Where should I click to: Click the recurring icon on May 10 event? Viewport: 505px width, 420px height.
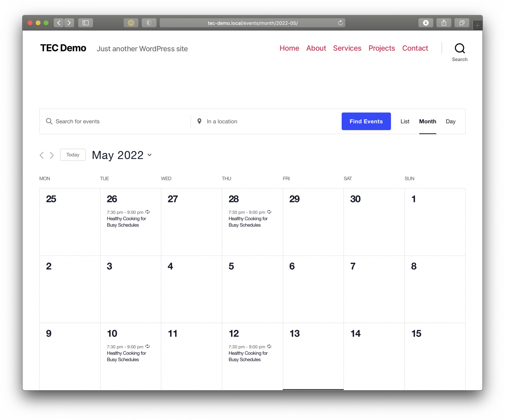(148, 346)
